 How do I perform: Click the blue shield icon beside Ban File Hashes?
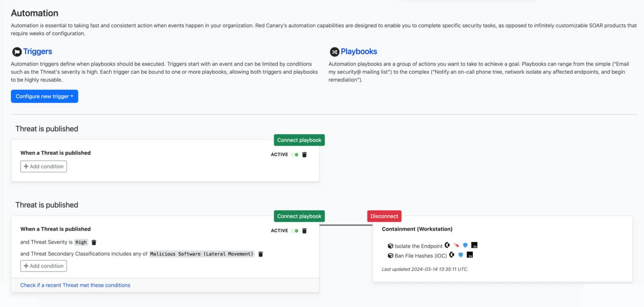pos(461,255)
